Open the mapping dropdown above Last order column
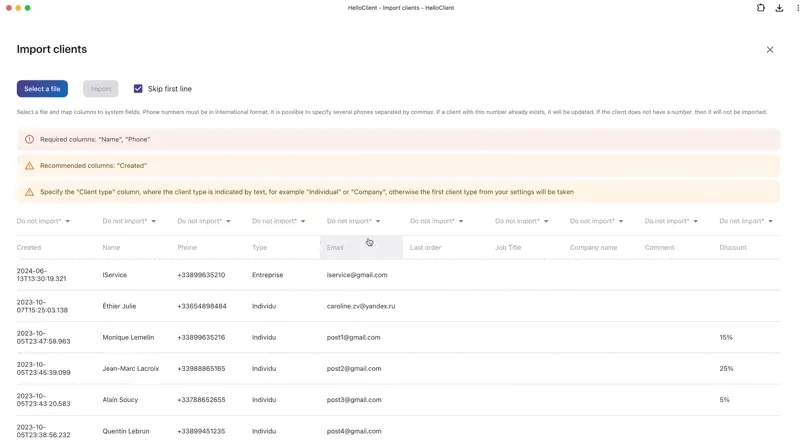 pos(437,221)
